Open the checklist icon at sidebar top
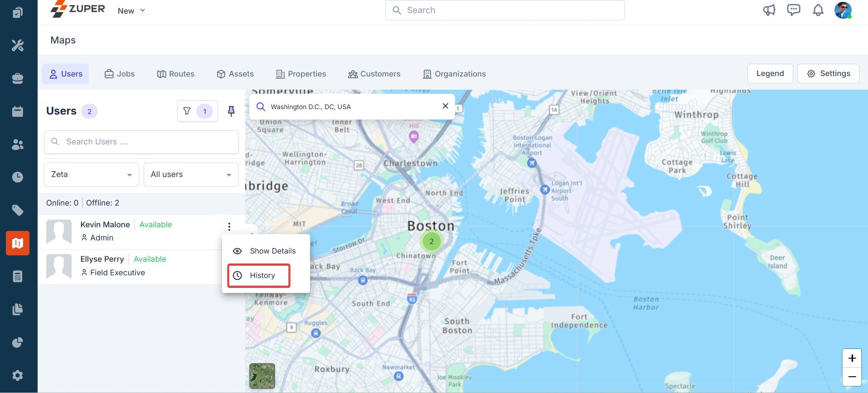 point(18,12)
